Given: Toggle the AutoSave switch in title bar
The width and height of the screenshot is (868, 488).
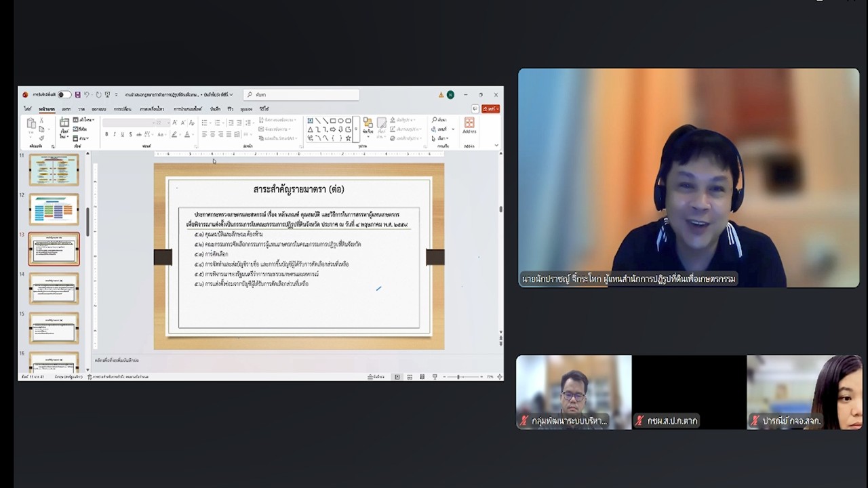Looking at the screenshot, I should [x=64, y=95].
